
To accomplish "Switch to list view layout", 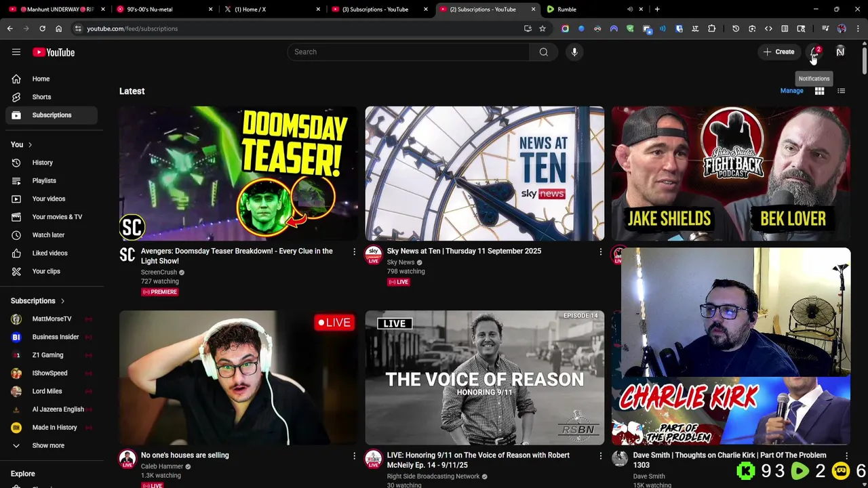I will point(841,91).
